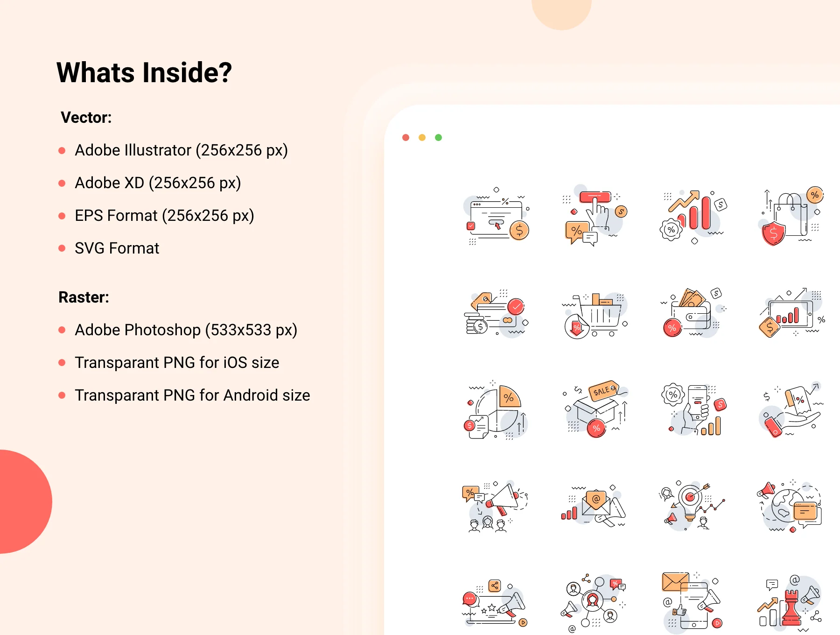
Task: Select the chess rook strategy icon
Action: point(790,603)
